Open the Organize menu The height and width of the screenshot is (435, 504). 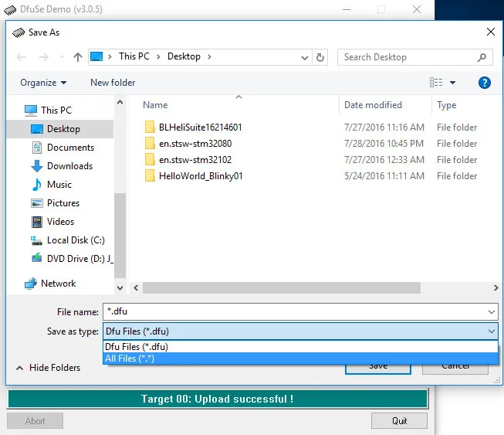click(43, 83)
